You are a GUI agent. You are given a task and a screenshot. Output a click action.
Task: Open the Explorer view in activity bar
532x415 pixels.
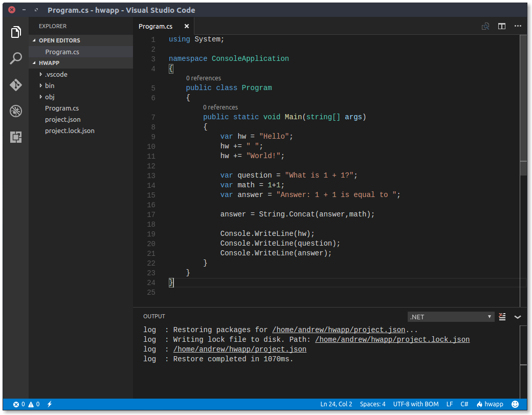tap(16, 32)
